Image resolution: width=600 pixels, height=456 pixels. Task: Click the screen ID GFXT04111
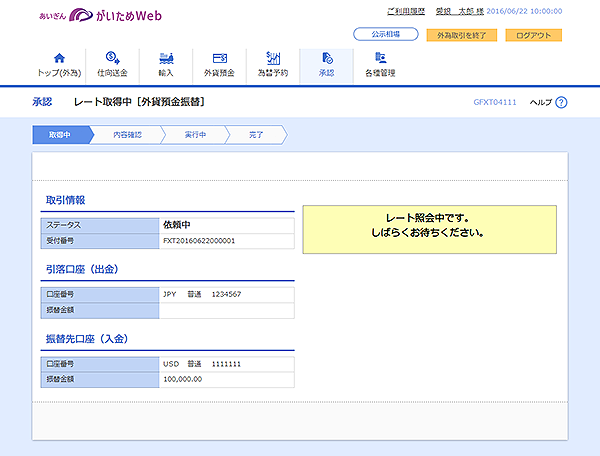[x=495, y=102]
